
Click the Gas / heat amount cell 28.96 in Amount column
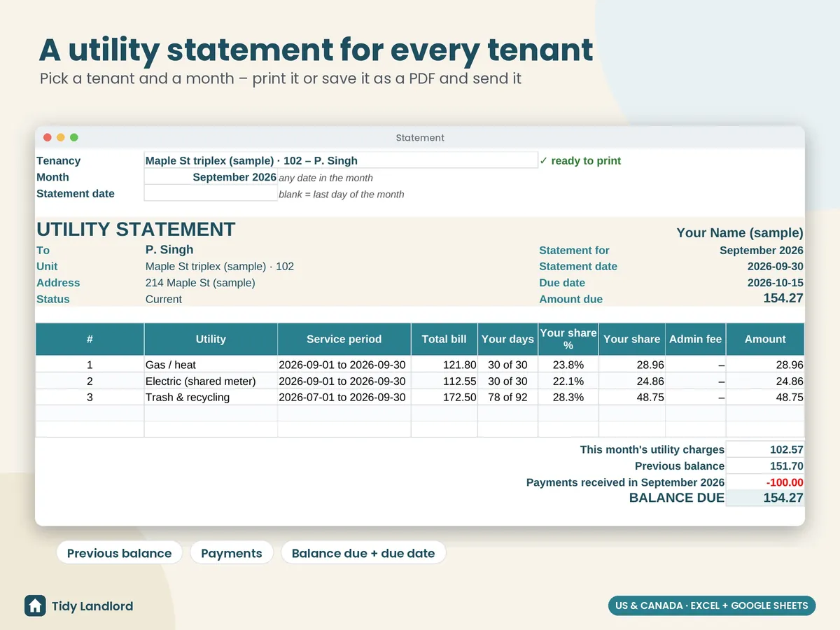click(765, 365)
